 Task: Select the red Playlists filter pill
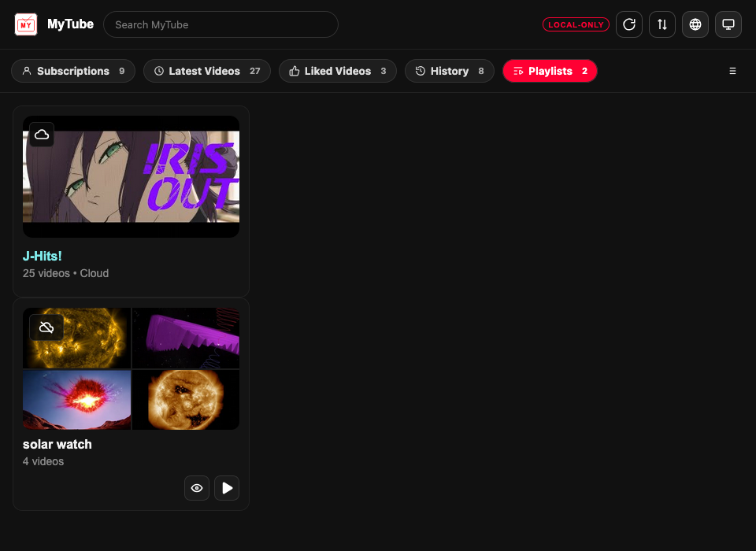click(550, 71)
